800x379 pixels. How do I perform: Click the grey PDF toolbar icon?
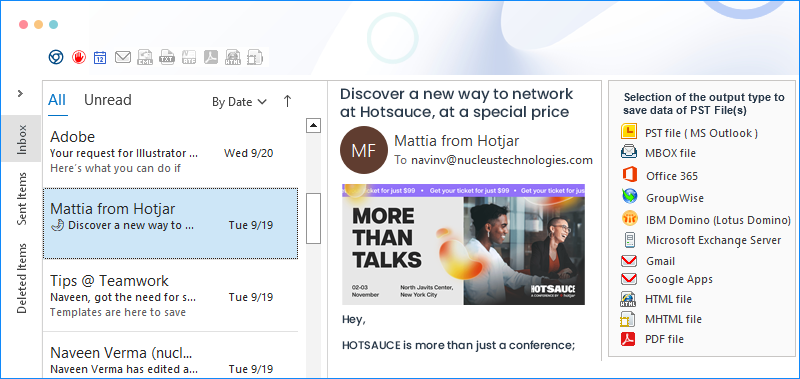click(211, 57)
